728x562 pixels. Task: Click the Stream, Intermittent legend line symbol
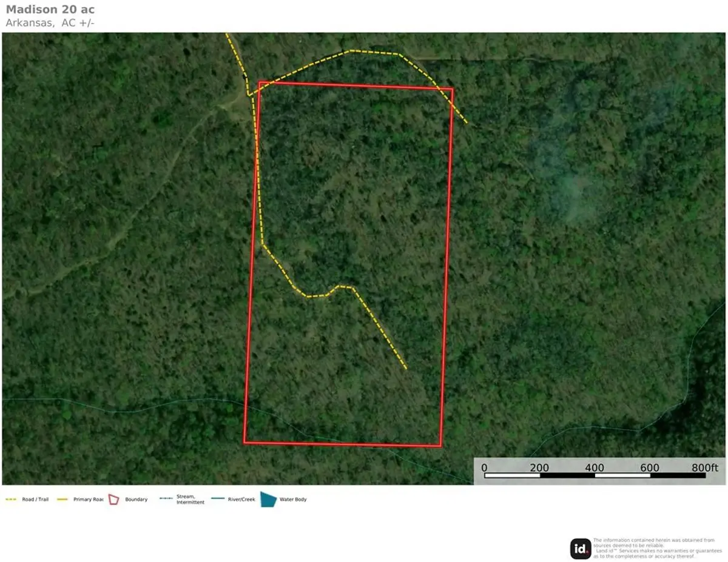tap(166, 500)
